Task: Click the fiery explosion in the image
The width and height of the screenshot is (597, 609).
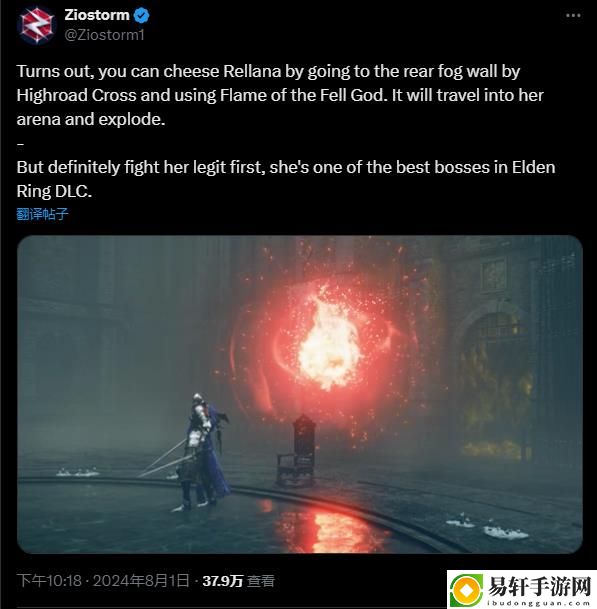Action: coord(328,342)
